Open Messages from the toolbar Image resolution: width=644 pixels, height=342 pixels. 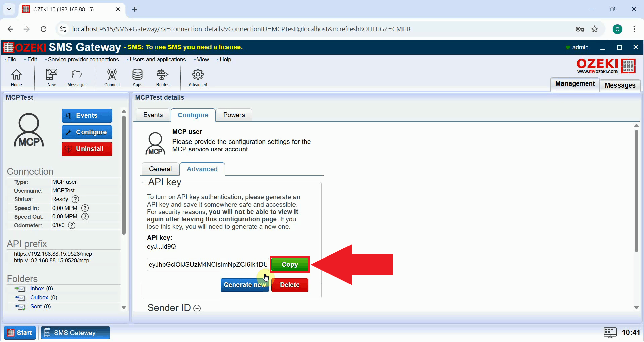tap(76, 77)
